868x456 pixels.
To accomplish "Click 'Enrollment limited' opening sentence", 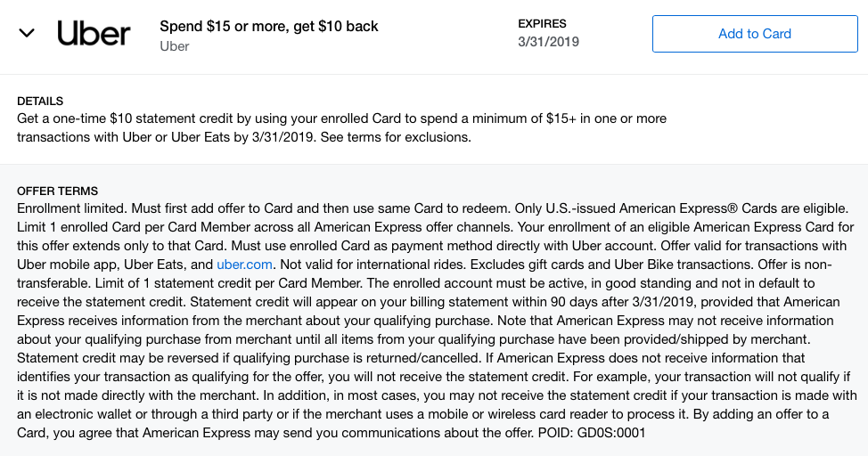I will click(x=72, y=208).
